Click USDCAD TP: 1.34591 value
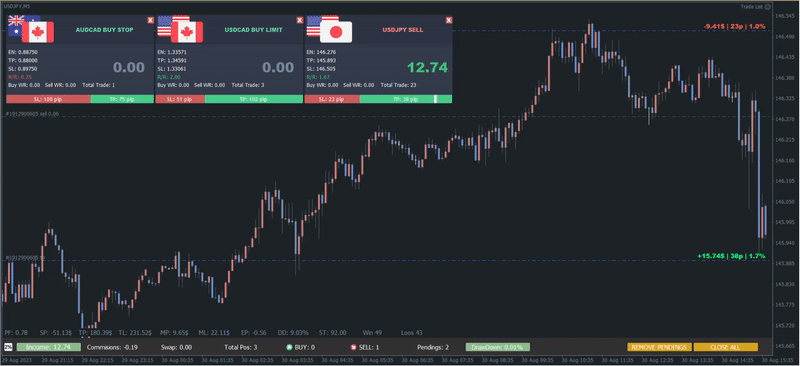 172,61
